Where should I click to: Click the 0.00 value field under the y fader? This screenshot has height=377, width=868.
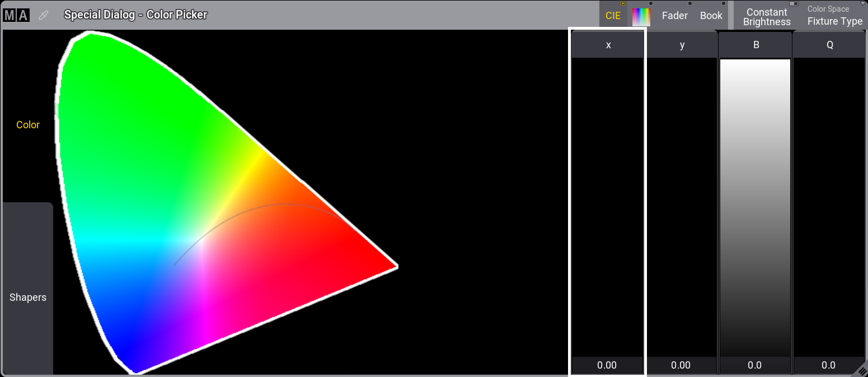[681, 365]
